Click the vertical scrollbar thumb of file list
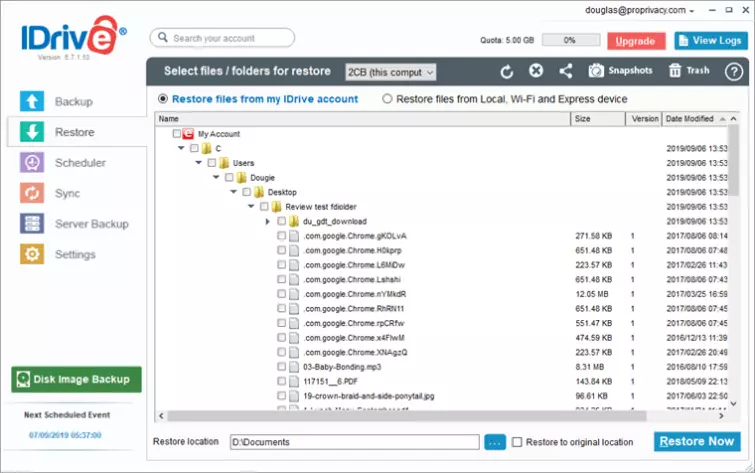The height and width of the screenshot is (473, 755). coord(733,160)
